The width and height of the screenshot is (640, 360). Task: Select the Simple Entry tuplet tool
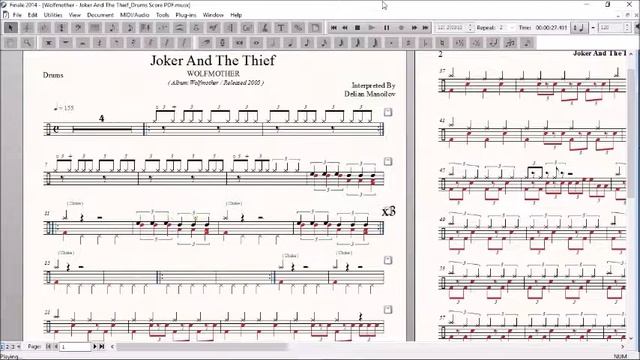(x=510, y=42)
